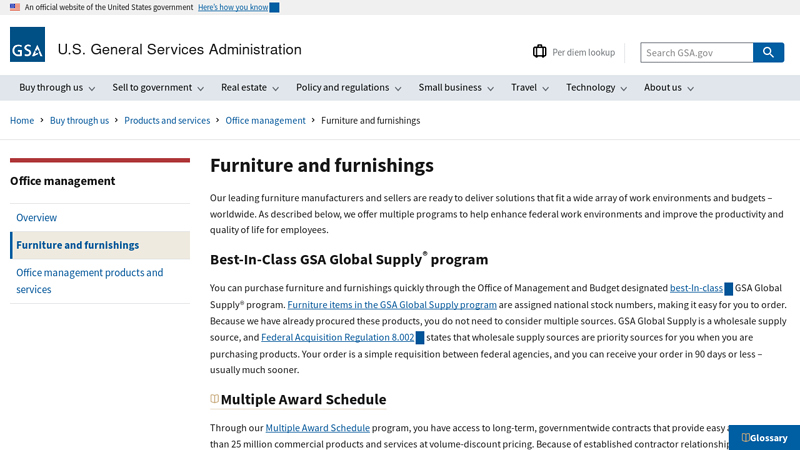Toggle Here's how you know banner
The width and height of the screenshot is (800, 450).
tap(233, 8)
